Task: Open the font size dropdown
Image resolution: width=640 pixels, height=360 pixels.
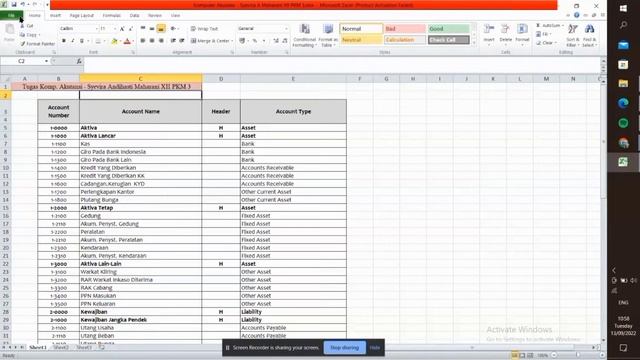Action: click(115, 29)
